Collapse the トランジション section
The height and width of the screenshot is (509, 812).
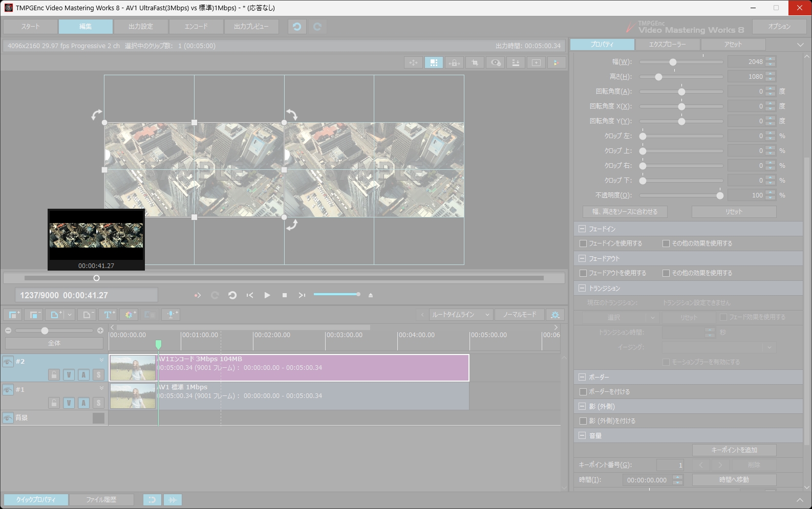(x=582, y=288)
